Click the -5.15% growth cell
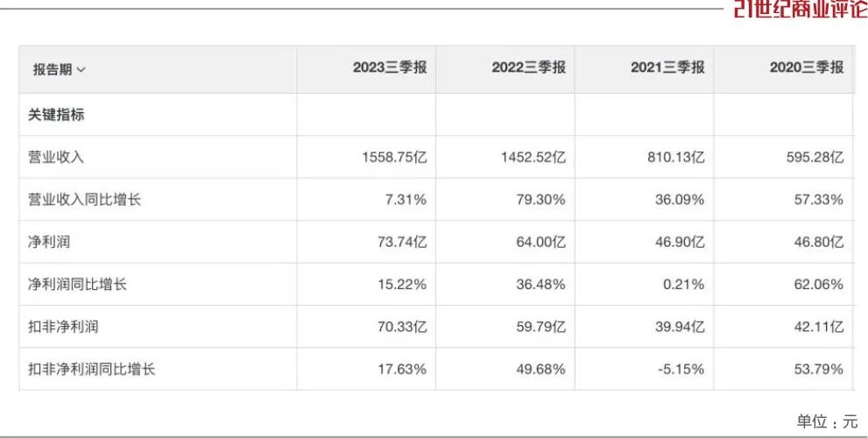The image size is (868, 438). [681, 370]
